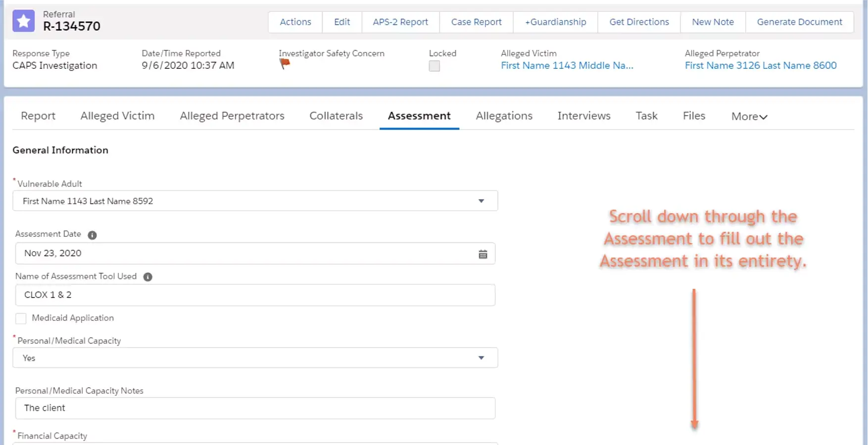Show Assessment Date info tooltip icon
The image size is (868, 445).
coord(92,235)
